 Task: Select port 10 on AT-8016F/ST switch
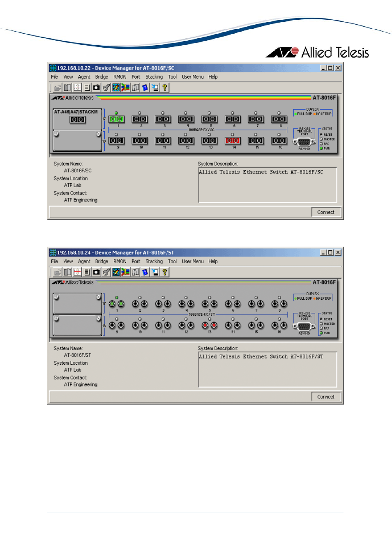coord(140,325)
